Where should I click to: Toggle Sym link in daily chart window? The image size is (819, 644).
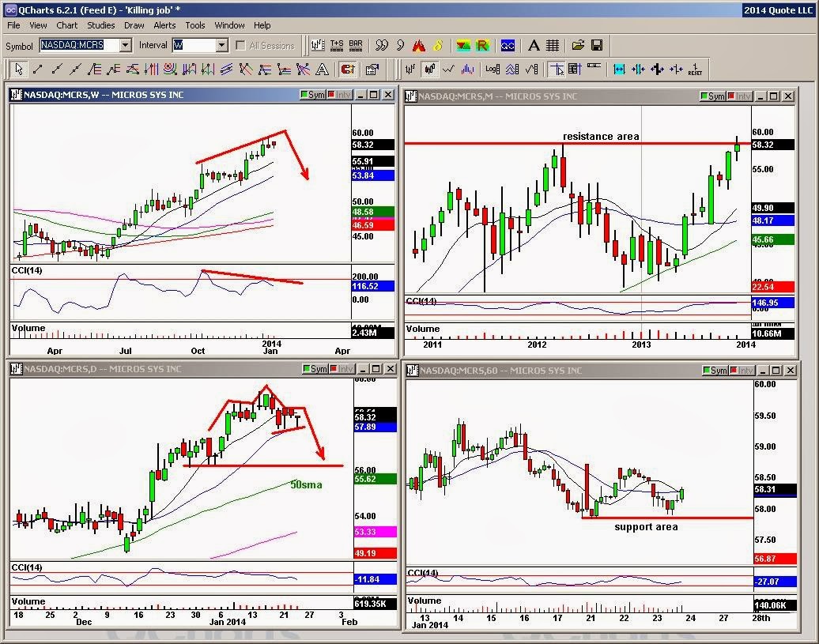coord(315,369)
